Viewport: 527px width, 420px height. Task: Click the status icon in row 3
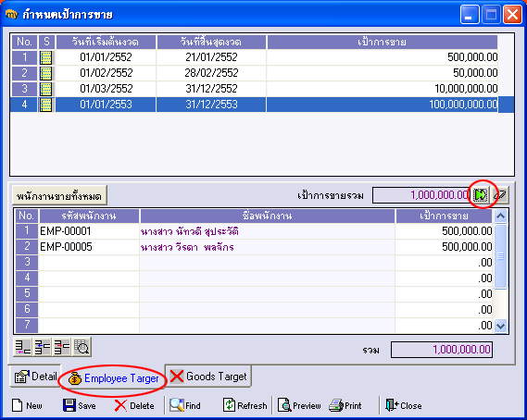click(46, 89)
